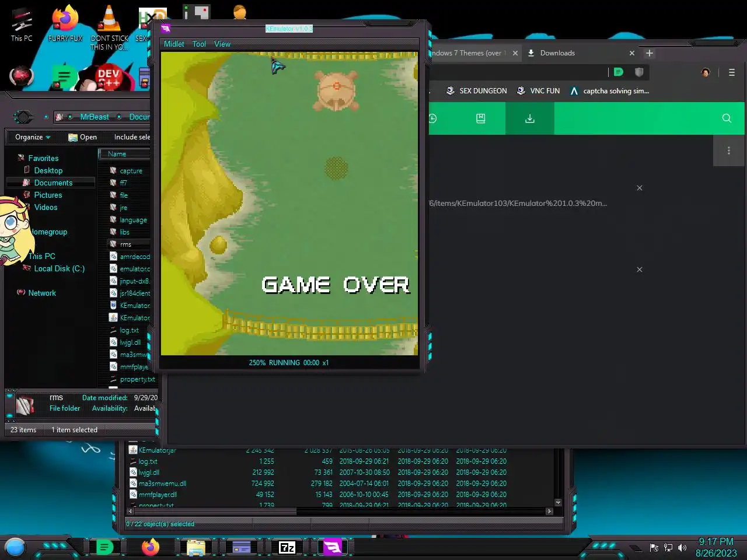Select Local Disk (C:) in navigation pane
The image size is (747, 560).
point(59,268)
